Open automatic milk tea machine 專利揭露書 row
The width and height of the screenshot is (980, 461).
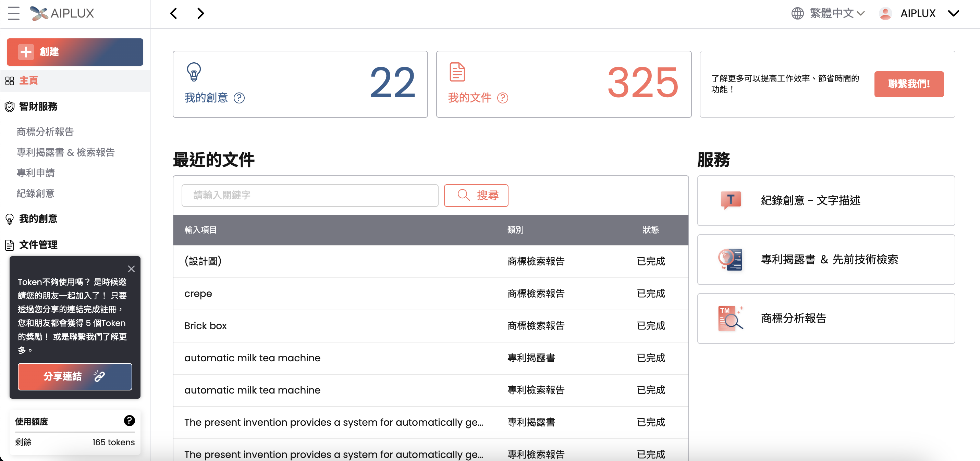[431, 358]
